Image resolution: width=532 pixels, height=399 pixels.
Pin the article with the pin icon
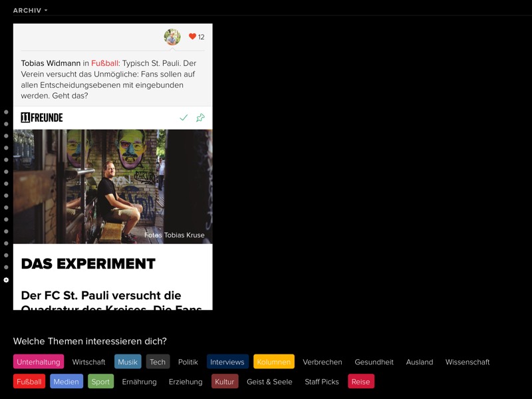(201, 118)
